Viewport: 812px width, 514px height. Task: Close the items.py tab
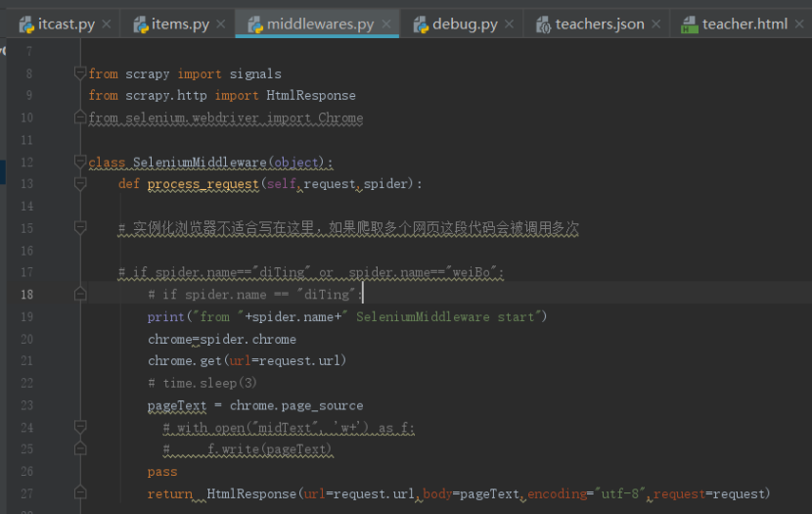tap(220, 23)
